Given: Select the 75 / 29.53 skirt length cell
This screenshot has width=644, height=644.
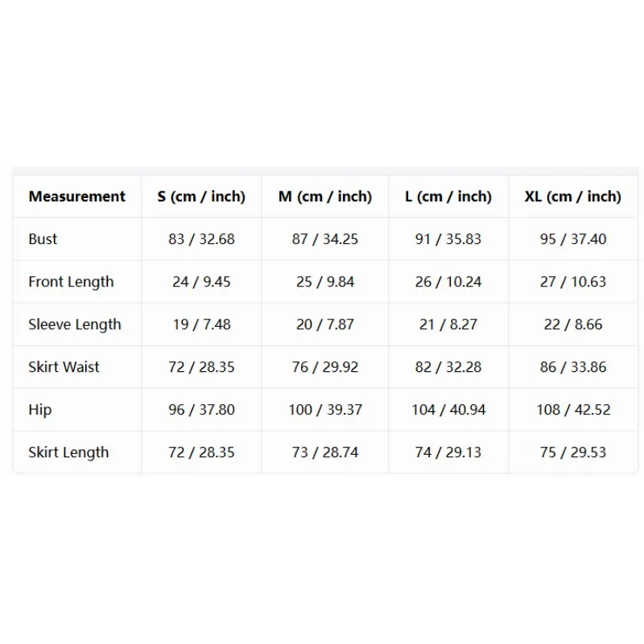Looking at the screenshot, I should [x=573, y=452].
